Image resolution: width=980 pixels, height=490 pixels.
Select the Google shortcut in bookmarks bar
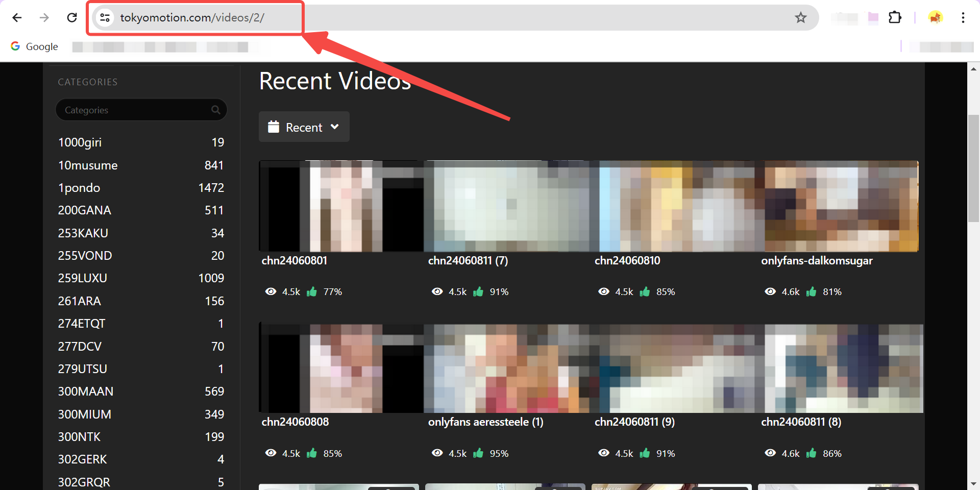tap(34, 46)
